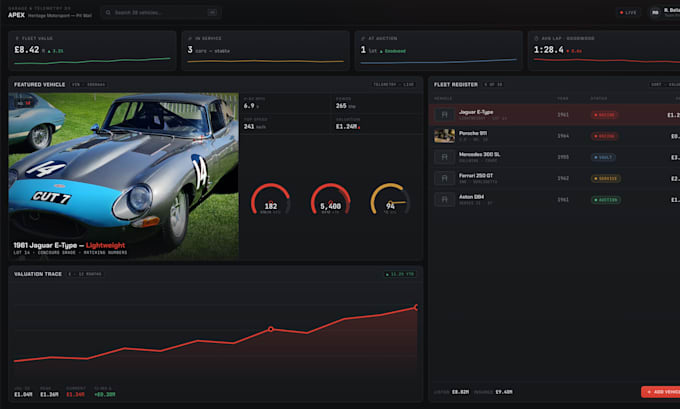Select the Porsche 911 row
This screenshot has height=409, width=680.
pos(554,136)
